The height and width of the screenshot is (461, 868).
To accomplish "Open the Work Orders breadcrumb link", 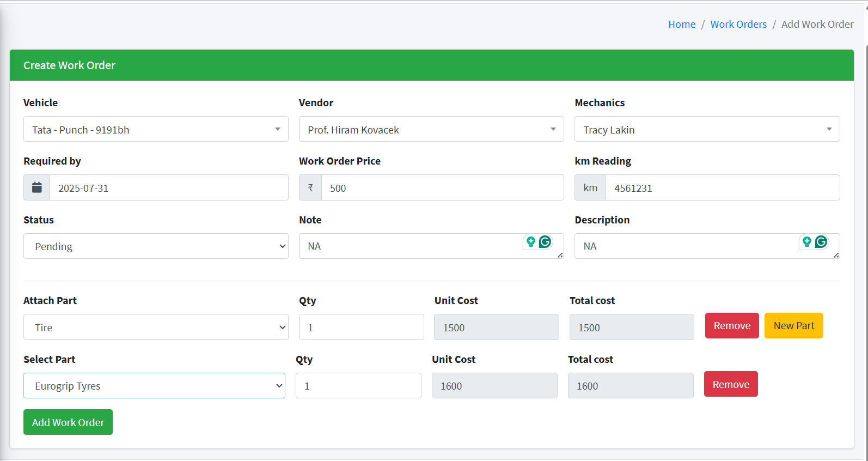I will click(x=738, y=25).
